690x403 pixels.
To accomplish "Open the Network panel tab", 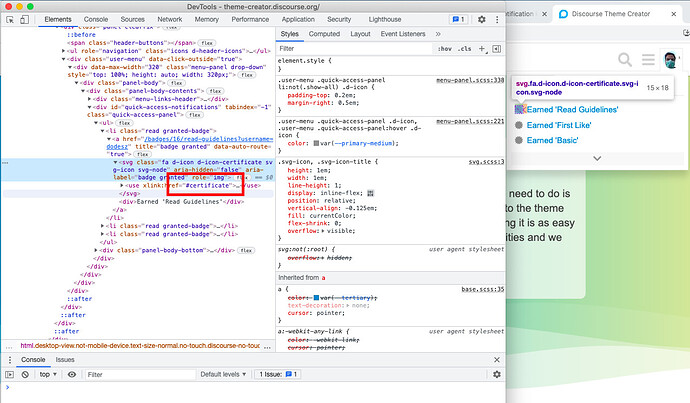I will pos(170,19).
